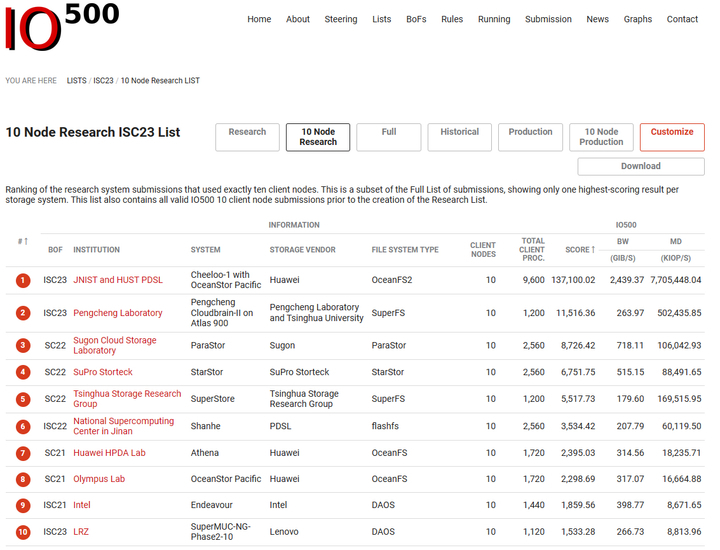Open the Graphs navigation item
This screenshot has width=720, height=550.
coord(637,19)
